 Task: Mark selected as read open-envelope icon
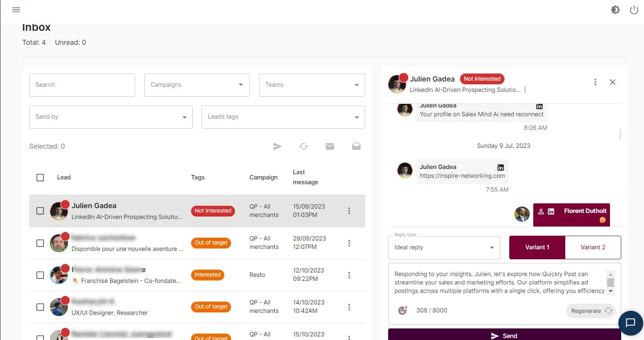[356, 146]
